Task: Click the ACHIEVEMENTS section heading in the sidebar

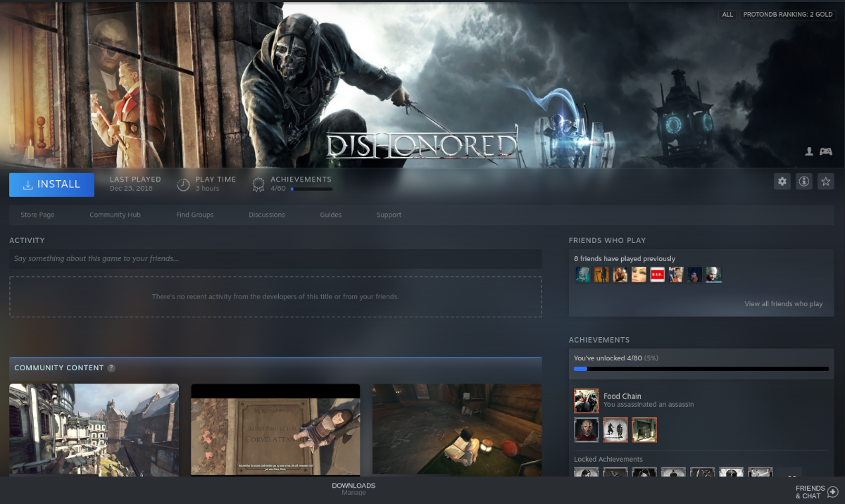Action: tap(599, 340)
